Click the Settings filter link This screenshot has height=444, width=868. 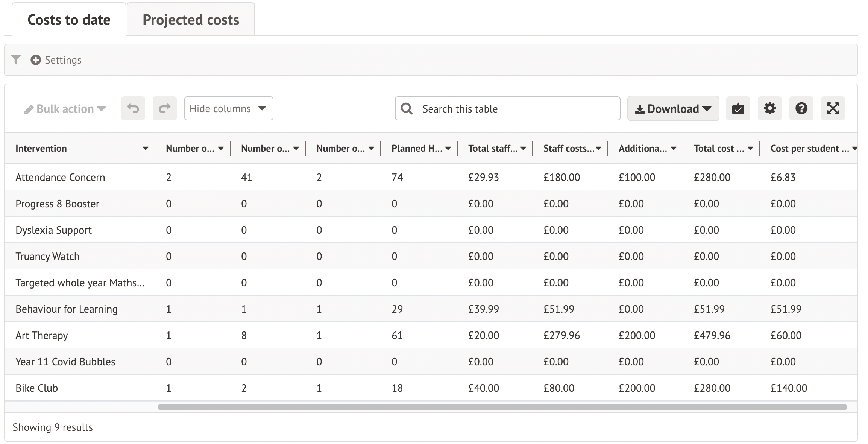tap(63, 60)
